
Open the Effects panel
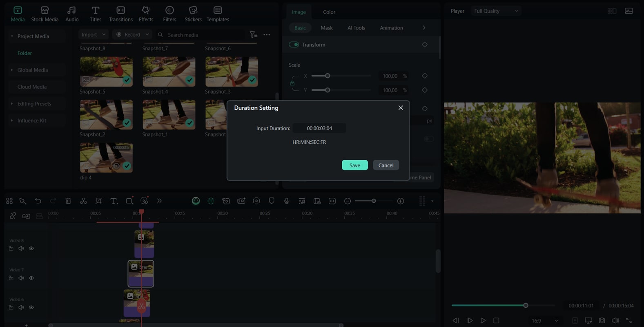coord(146,14)
